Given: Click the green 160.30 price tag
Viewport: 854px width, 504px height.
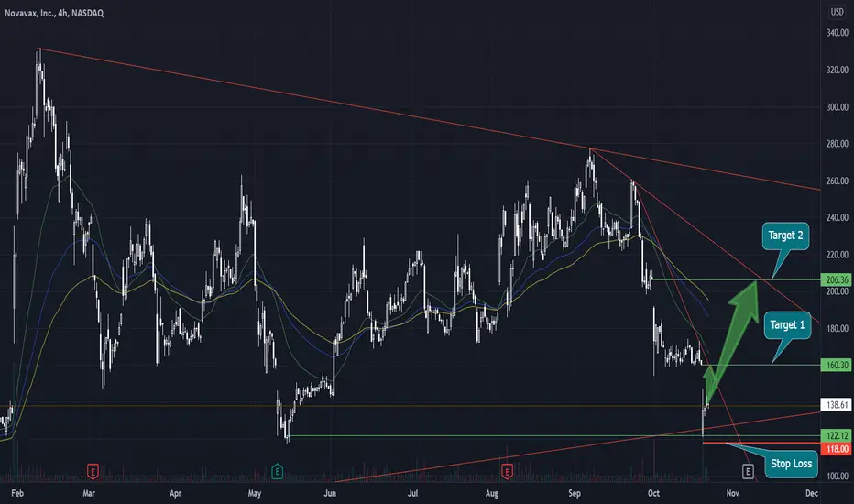Looking at the screenshot, I should tap(836, 365).
